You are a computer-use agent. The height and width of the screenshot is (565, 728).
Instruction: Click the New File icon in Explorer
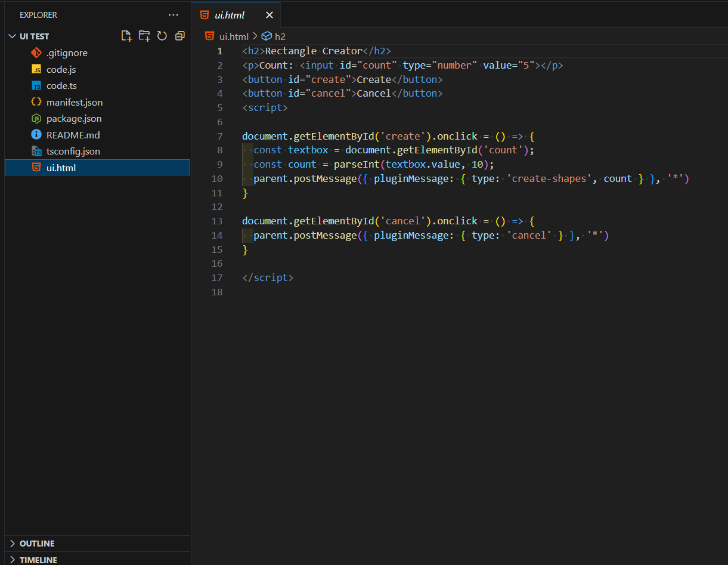pos(126,36)
